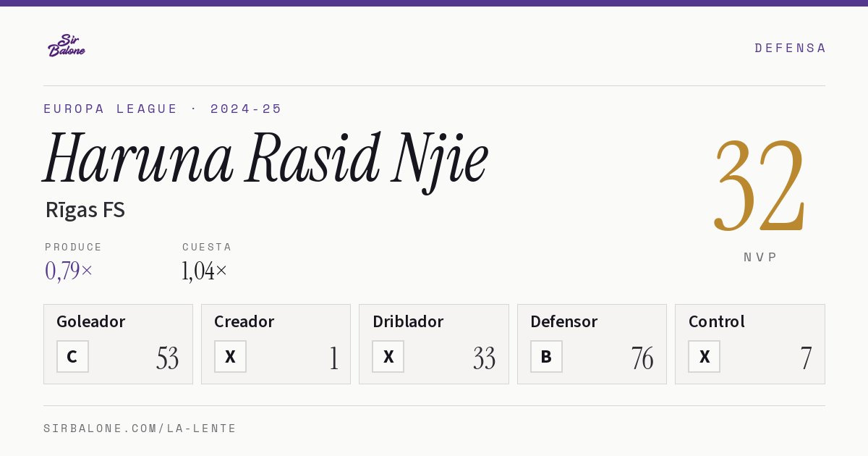The image size is (868, 456).
Task: Open the sirbalone.com/la-lente link
Action: 140,428
